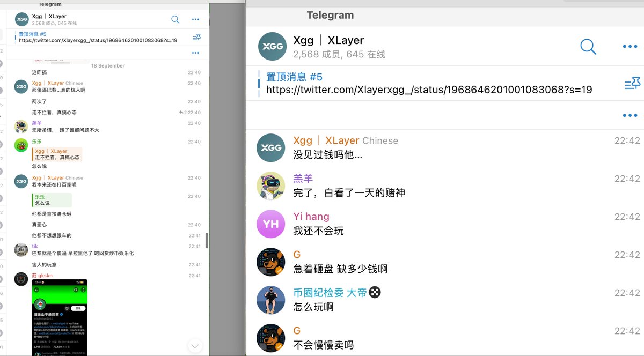This screenshot has height=356, width=644.
Task: Click 羔羊 avatar in left window chat
Action: [x=21, y=127]
